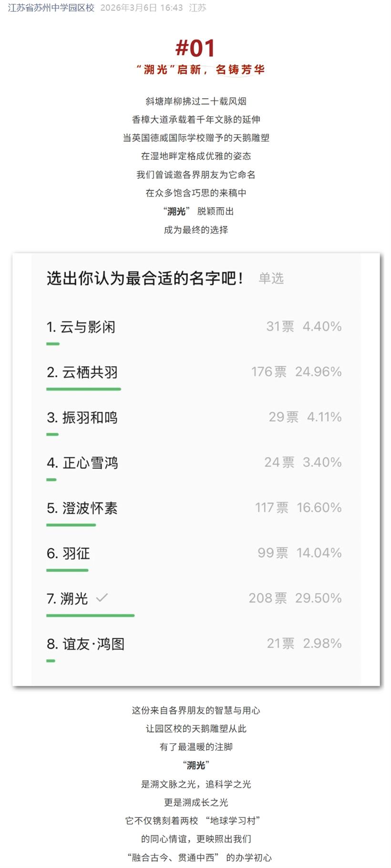Viewport: 391px width, 868px height.
Task: Choose poll option 3 振羽和鸣
Action: 82,418
